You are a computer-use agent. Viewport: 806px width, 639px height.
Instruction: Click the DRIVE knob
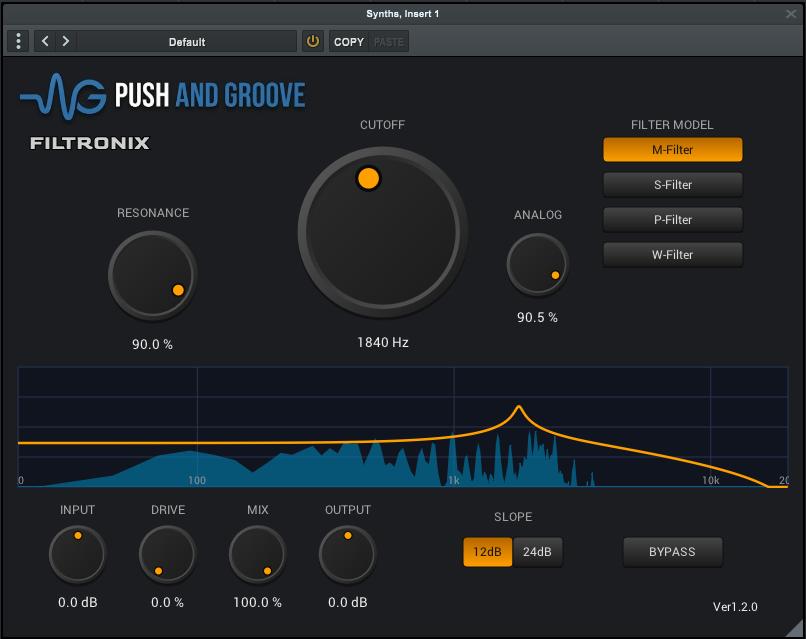(168, 554)
